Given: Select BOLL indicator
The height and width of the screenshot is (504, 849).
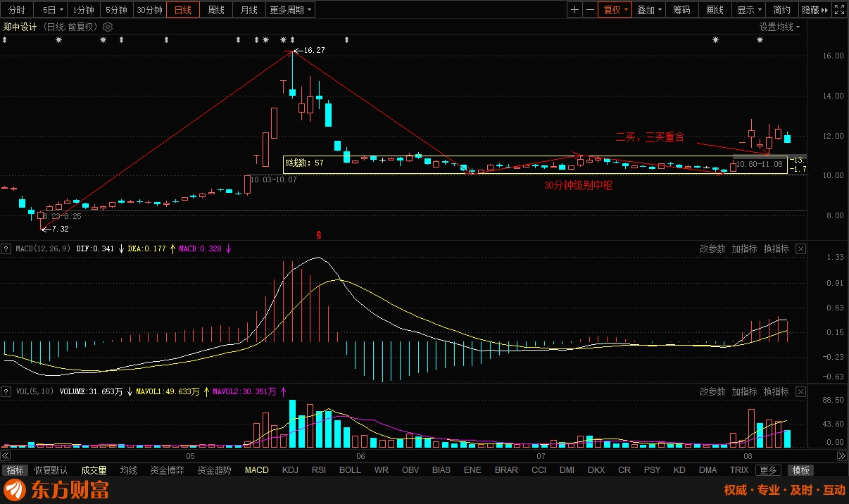Looking at the screenshot, I should click(350, 470).
